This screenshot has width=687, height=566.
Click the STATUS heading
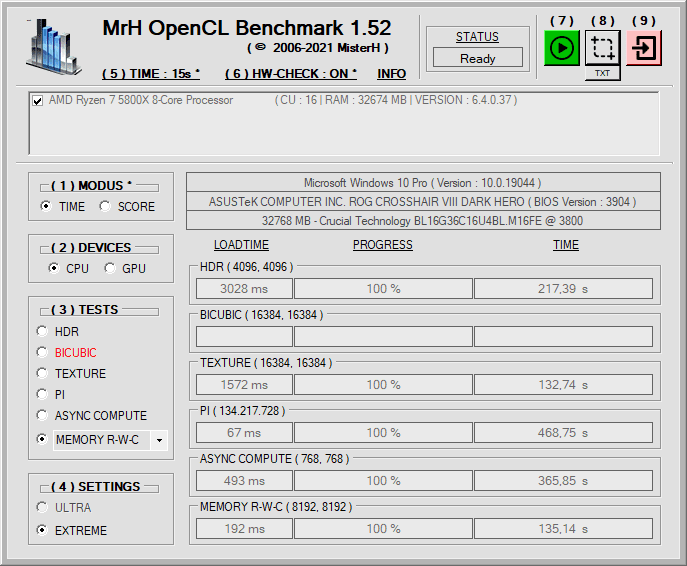tap(477, 37)
